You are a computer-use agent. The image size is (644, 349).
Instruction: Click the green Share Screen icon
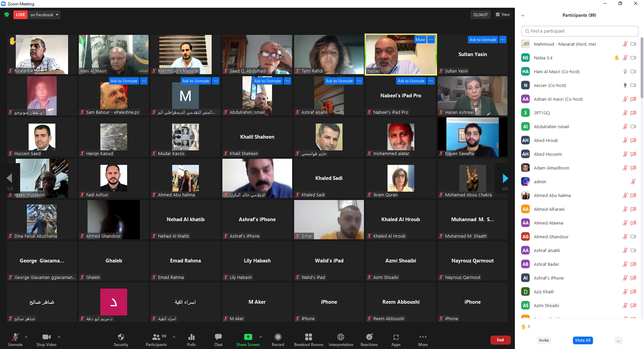[248, 337]
